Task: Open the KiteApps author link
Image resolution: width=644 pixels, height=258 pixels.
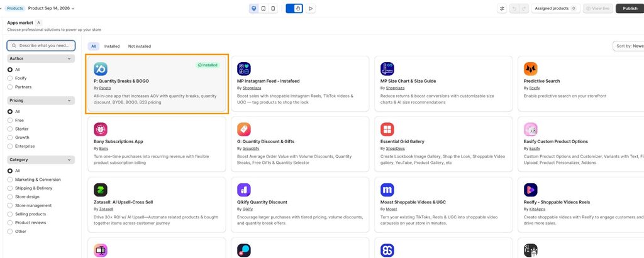Action: coord(537,209)
